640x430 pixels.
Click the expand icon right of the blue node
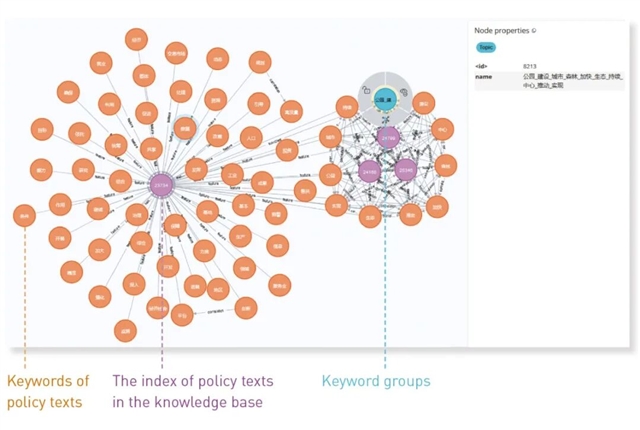[405, 92]
